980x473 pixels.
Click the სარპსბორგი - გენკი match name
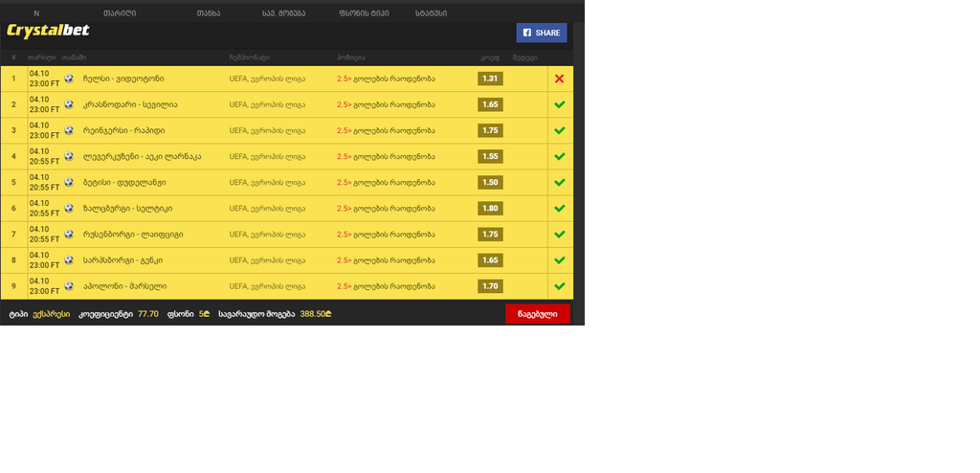(122, 260)
